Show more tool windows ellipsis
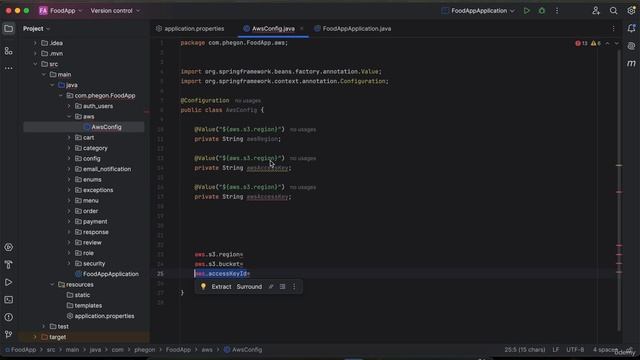 click(8, 68)
